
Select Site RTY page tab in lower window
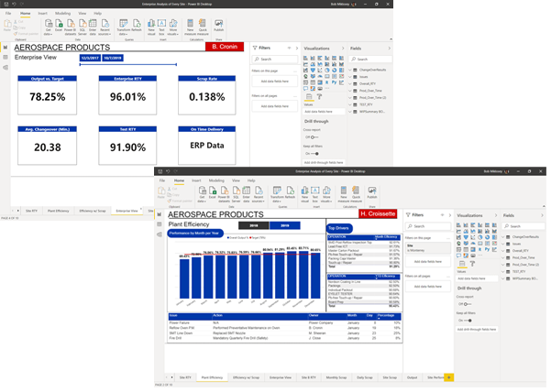point(185,377)
